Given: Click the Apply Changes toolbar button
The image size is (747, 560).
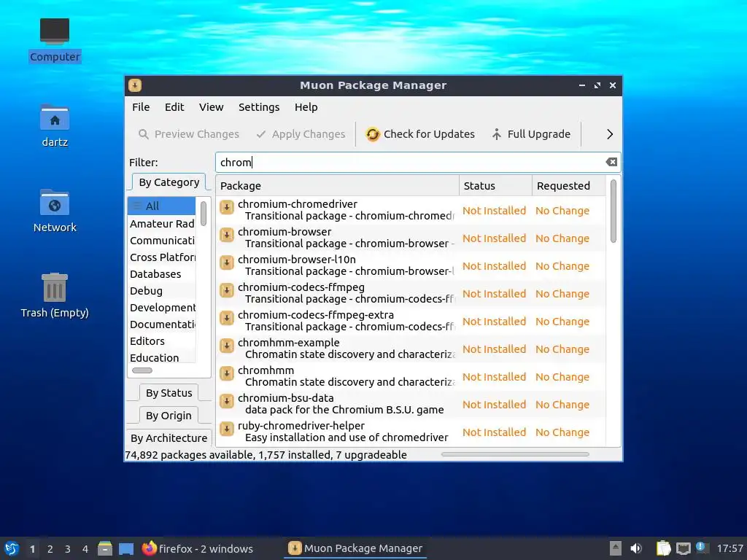Looking at the screenshot, I should pyautogui.click(x=301, y=134).
